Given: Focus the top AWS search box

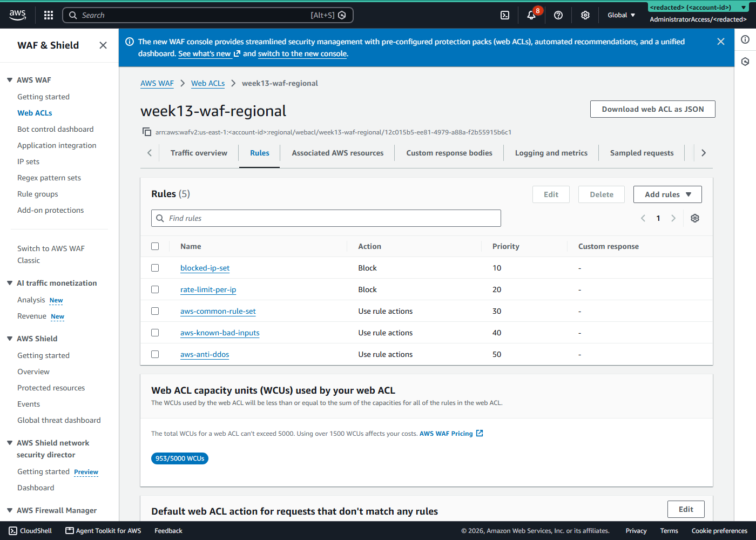Looking at the screenshot, I should [x=208, y=15].
